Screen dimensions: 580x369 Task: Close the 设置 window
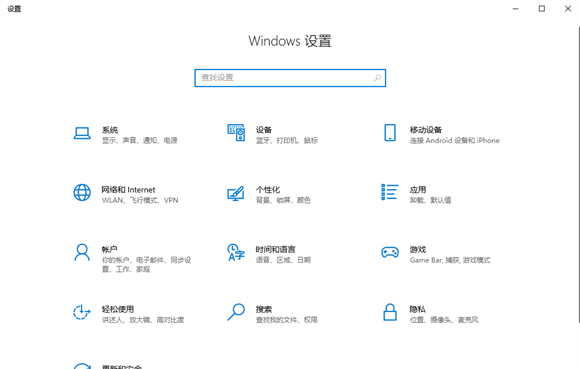coord(568,9)
